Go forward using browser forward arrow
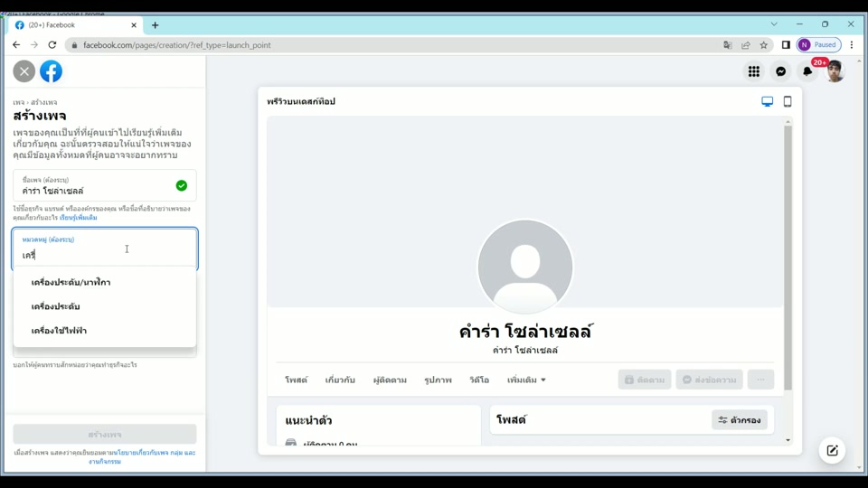 coord(34,45)
